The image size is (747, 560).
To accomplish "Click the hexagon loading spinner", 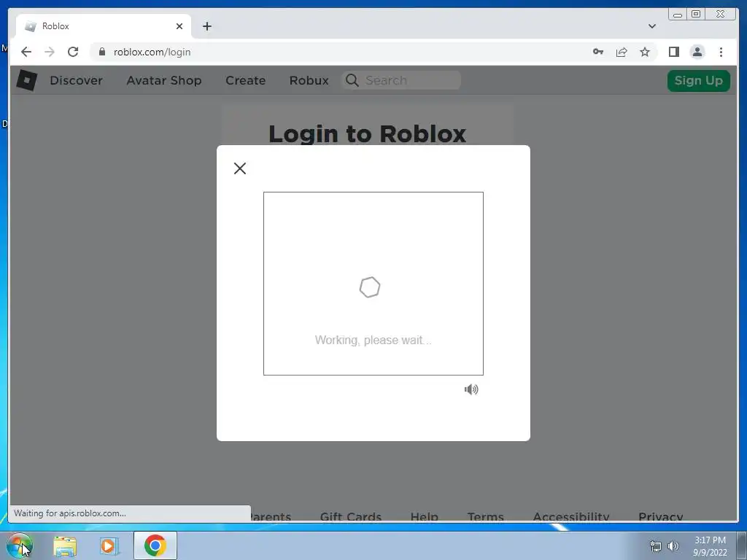I will [x=370, y=287].
